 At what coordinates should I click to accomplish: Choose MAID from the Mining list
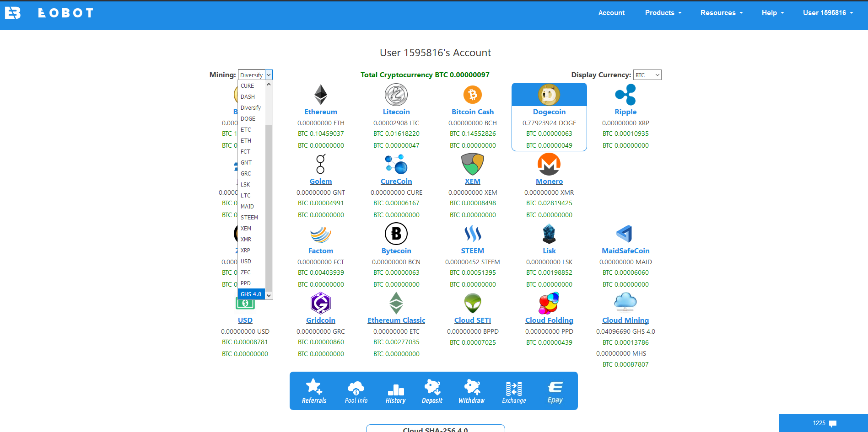point(251,207)
